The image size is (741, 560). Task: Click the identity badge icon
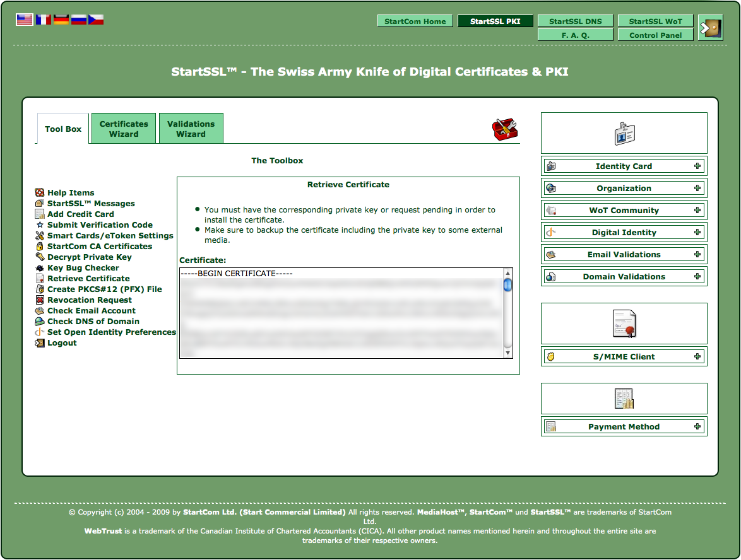[x=624, y=134]
